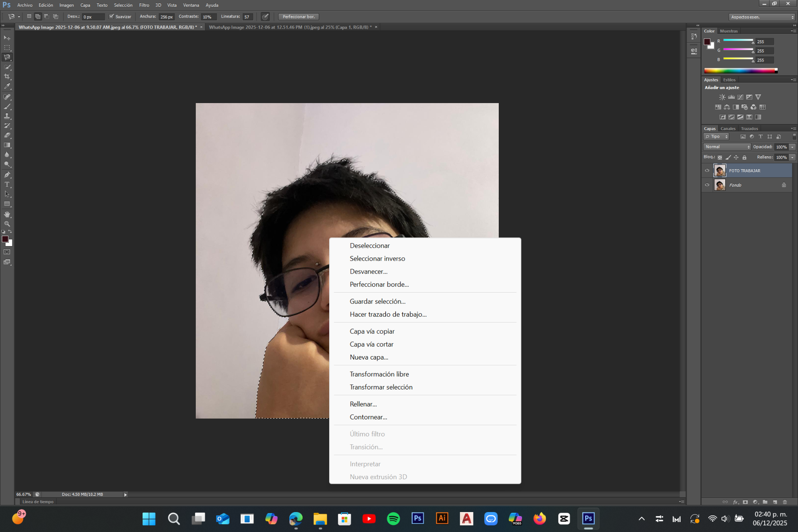Viewport: 798px width, 532px height.
Task: Click the Perfeccionar bor. button
Action: [298, 17]
